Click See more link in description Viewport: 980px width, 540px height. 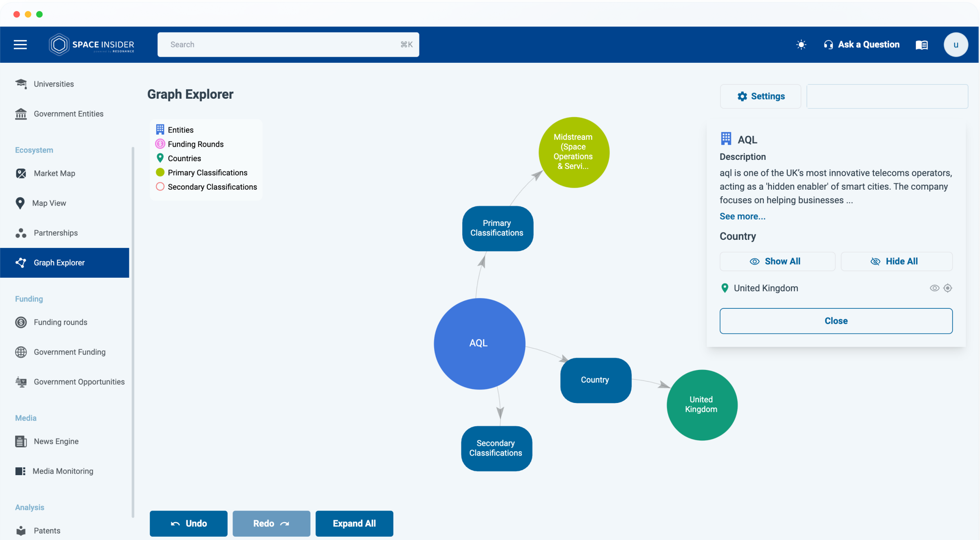pos(742,217)
